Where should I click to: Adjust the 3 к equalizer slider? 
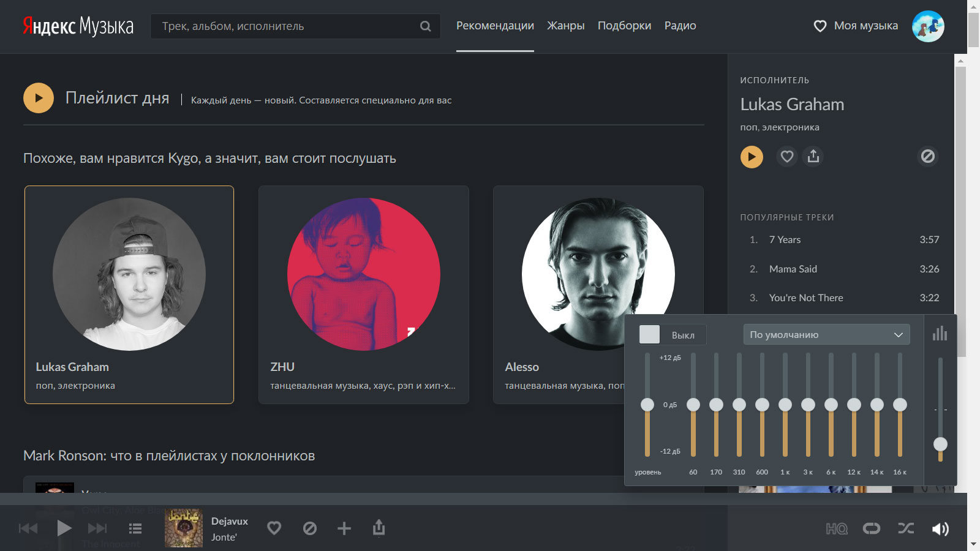click(x=808, y=405)
